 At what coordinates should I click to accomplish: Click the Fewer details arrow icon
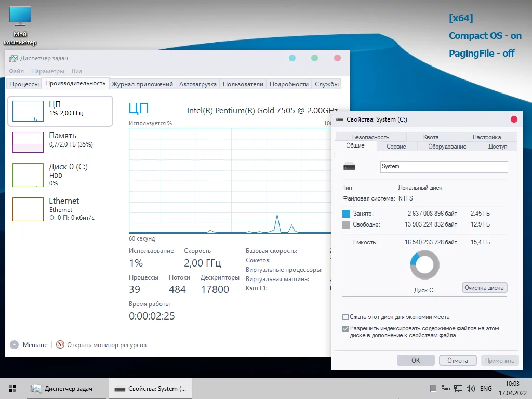[14, 345]
